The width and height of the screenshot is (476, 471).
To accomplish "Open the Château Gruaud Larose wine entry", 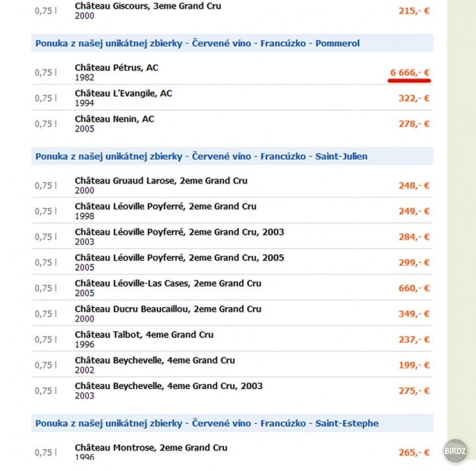I will tap(161, 181).
